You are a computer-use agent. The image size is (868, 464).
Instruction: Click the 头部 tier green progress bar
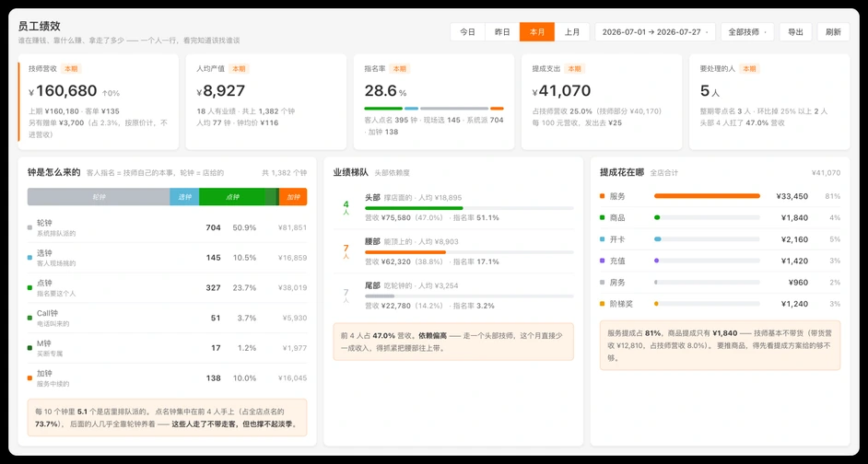pos(414,208)
